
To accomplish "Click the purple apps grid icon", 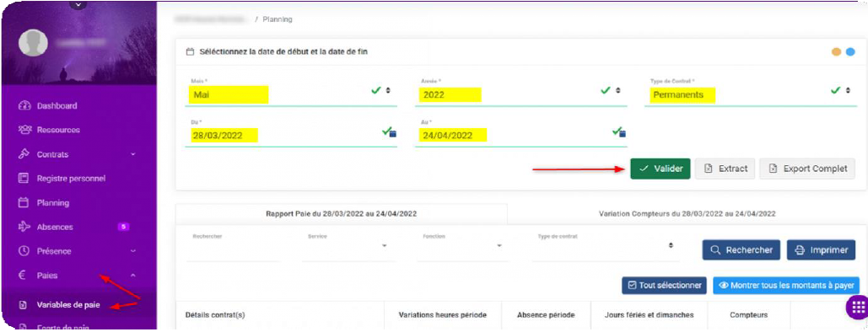I will (x=857, y=308).
